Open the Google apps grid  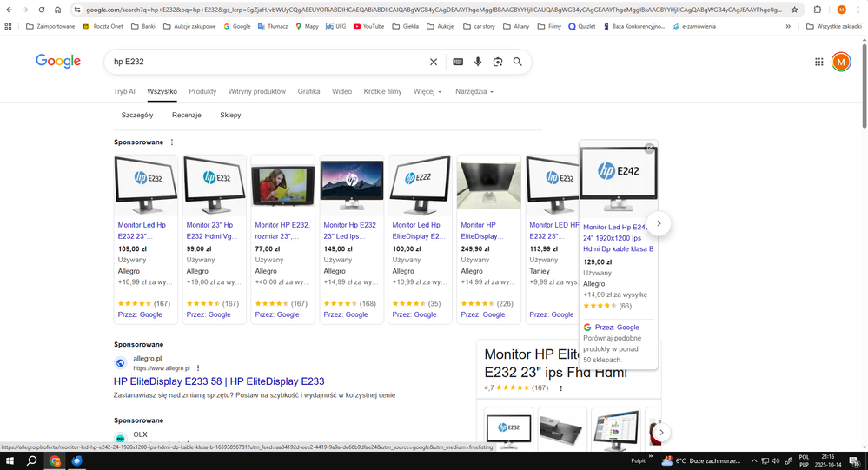click(x=818, y=62)
